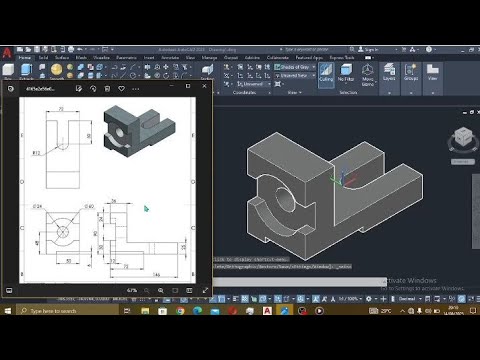Click the Windows Start button
The image size is (480, 360).
point(8,311)
